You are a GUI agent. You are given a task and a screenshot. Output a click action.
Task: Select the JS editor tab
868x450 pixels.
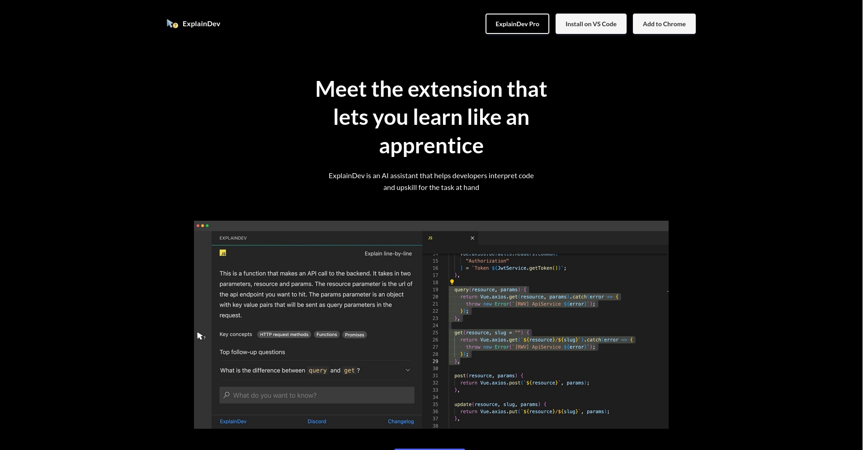point(450,238)
